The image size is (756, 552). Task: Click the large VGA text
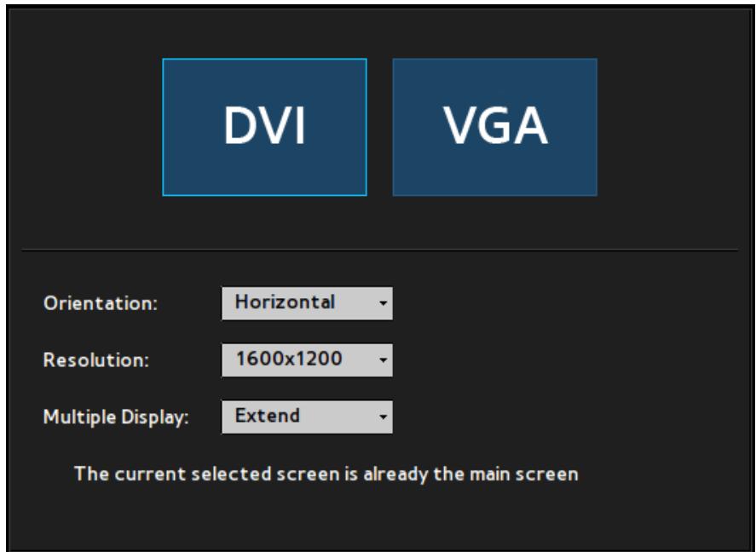tap(496, 125)
